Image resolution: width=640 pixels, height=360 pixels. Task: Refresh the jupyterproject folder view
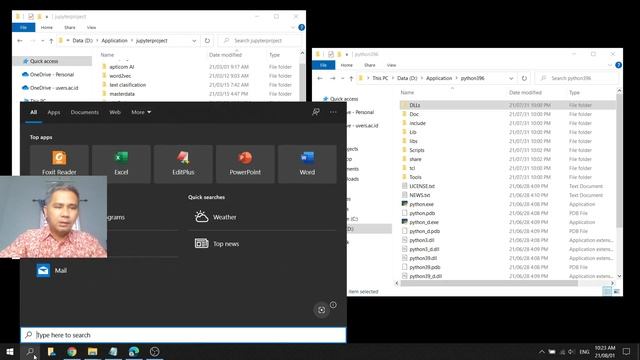(207, 40)
